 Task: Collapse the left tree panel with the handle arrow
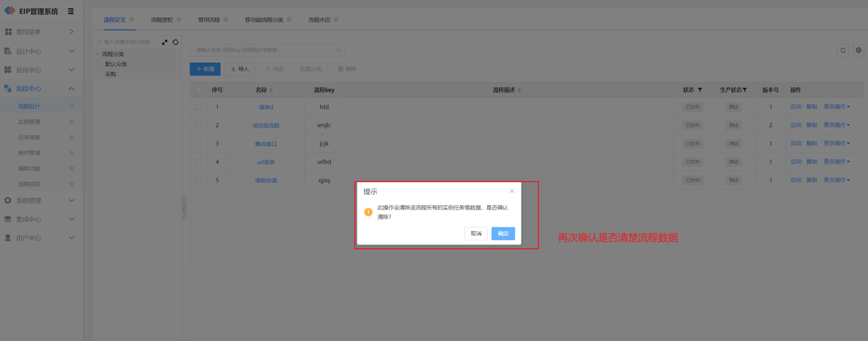(184, 209)
